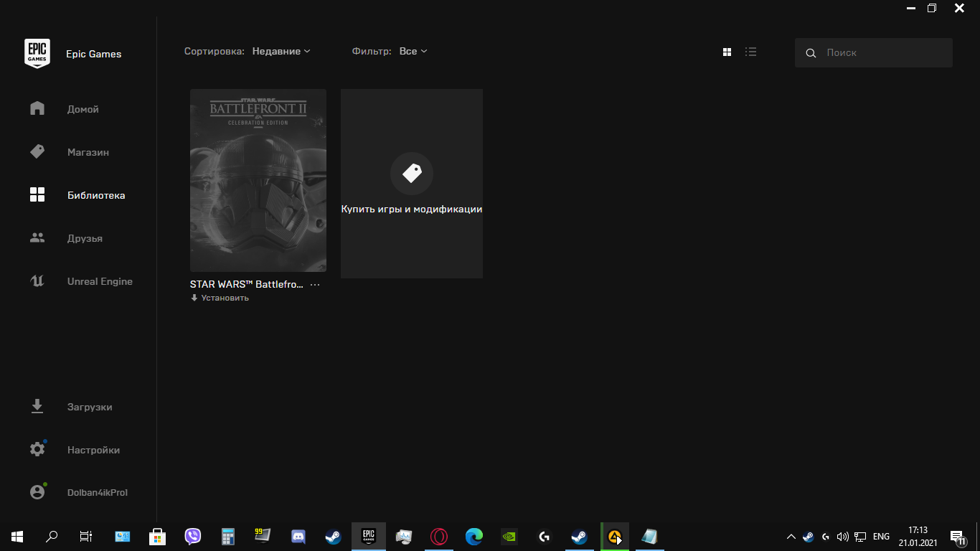The image size is (980, 551).
Task: Expand the Сортировка Недавние dropdown
Action: pyautogui.click(x=281, y=51)
